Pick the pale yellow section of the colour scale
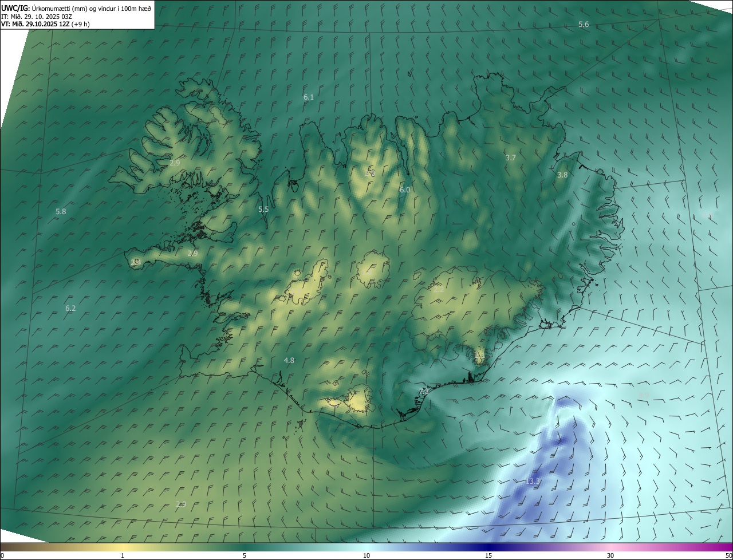 tap(123, 547)
